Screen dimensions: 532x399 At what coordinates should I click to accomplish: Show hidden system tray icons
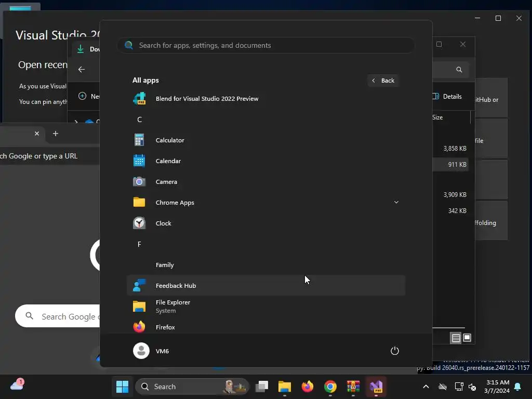coord(426,387)
